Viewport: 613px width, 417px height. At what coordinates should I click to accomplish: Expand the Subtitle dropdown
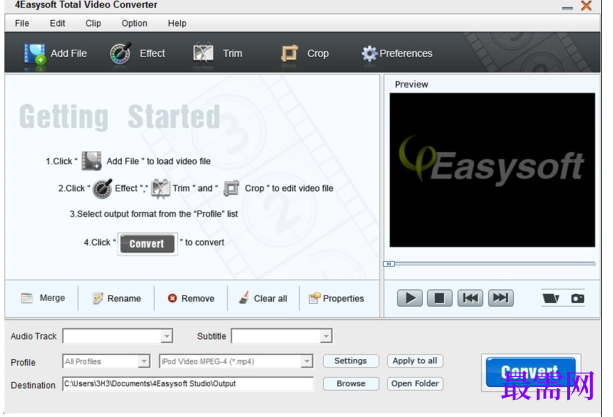pyautogui.click(x=326, y=336)
